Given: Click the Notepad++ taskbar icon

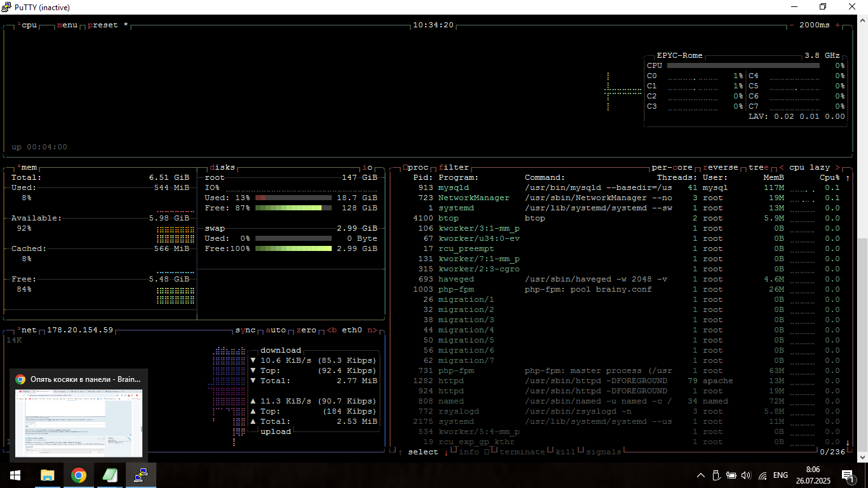Looking at the screenshot, I should coord(109,475).
